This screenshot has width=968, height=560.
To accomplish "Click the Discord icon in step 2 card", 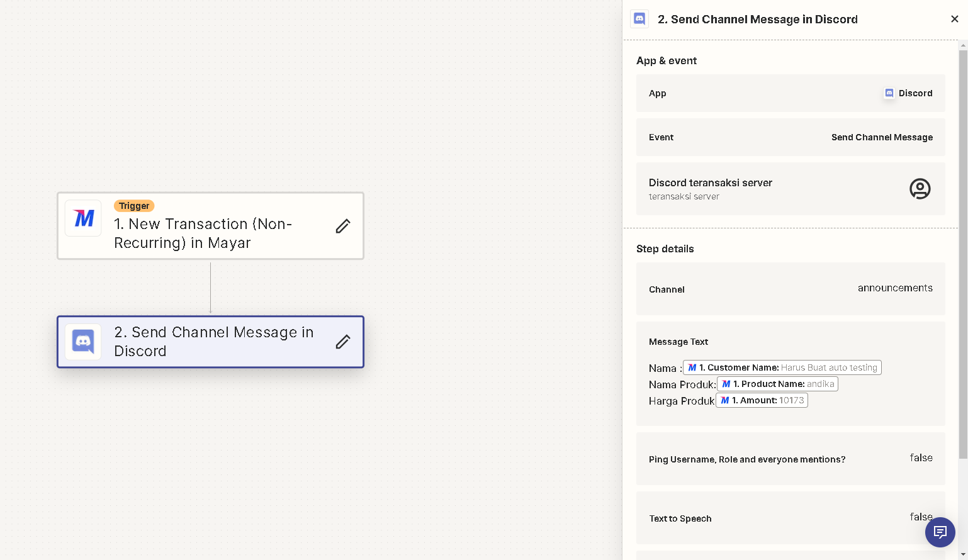I will click(x=83, y=342).
